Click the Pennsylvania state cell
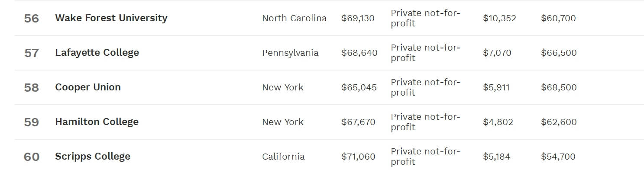The height and width of the screenshot is (173, 644). tap(290, 53)
